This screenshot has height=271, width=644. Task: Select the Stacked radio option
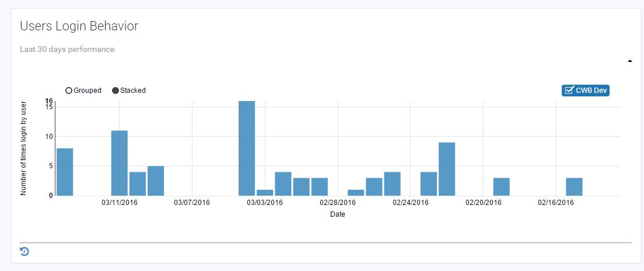point(116,91)
